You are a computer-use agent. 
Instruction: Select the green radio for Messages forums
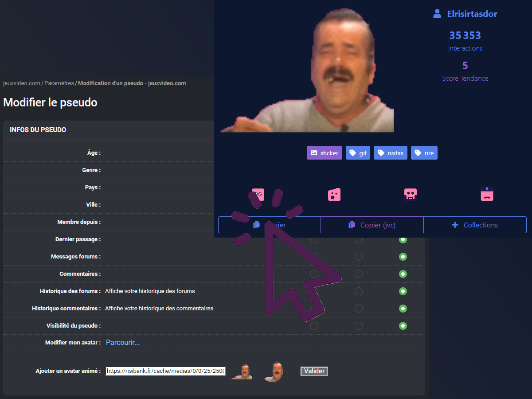[x=403, y=257]
